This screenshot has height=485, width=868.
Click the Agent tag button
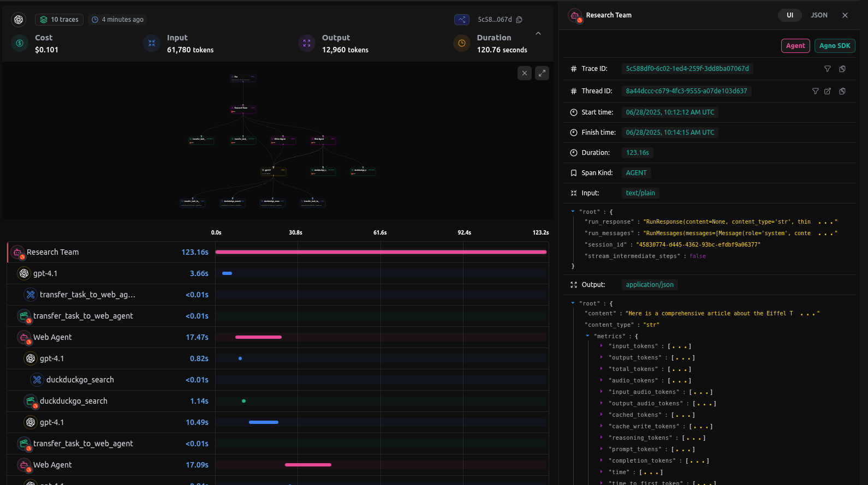coord(795,46)
